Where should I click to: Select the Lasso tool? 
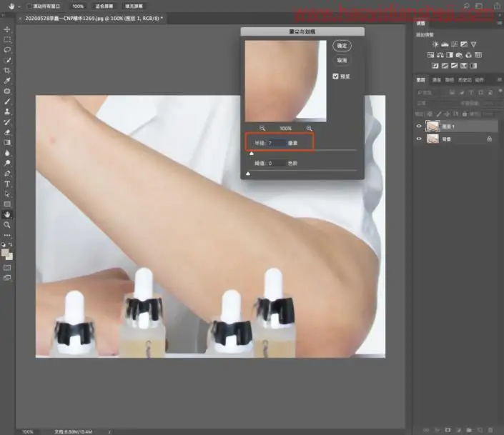click(7, 50)
